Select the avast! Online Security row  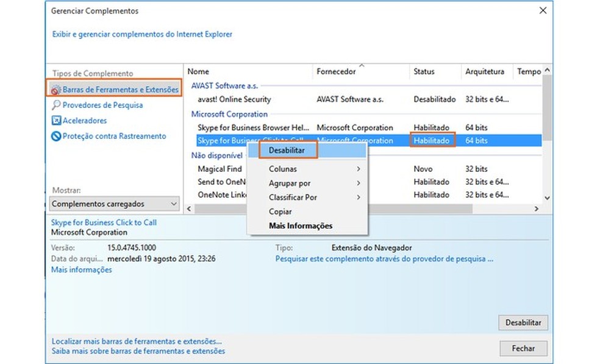click(234, 99)
